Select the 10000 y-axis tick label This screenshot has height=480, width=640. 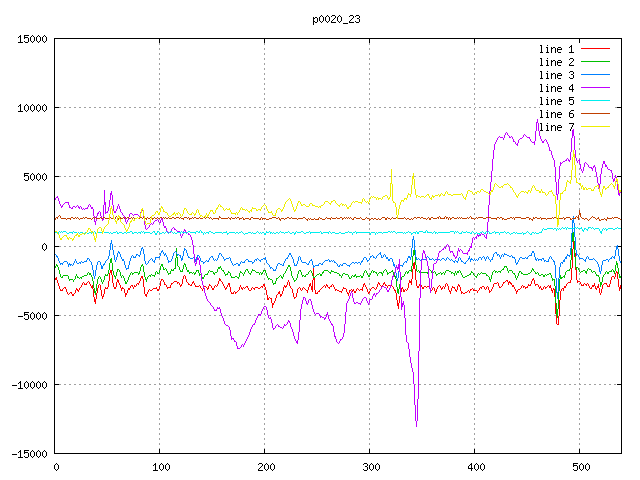pos(32,108)
